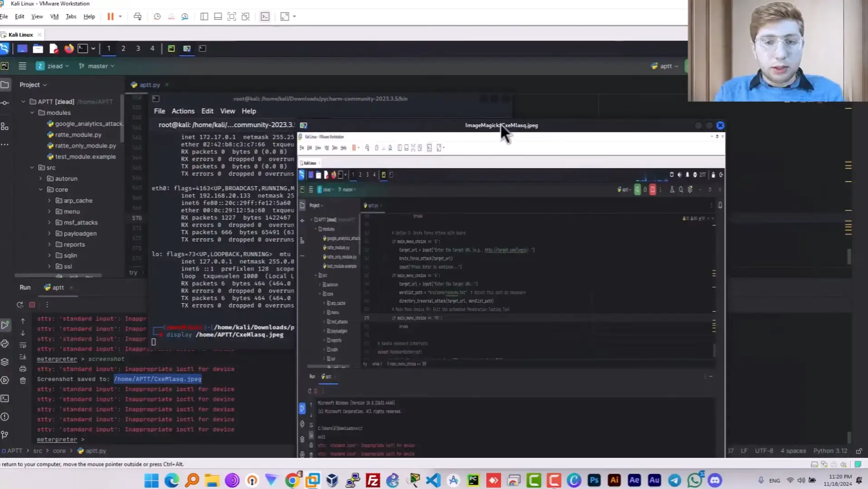The height and width of the screenshot is (489, 868).
Task: Clear the Run console output with trash icon
Action: click(23, 380)
